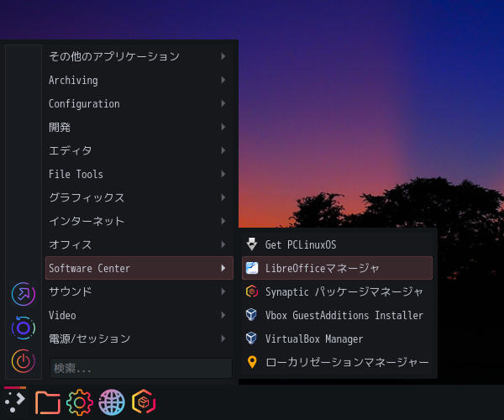Expand the サウンド submenu arrow

223,291
